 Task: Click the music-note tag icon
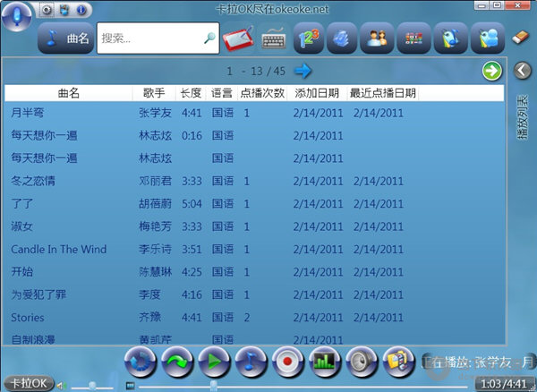451,38
